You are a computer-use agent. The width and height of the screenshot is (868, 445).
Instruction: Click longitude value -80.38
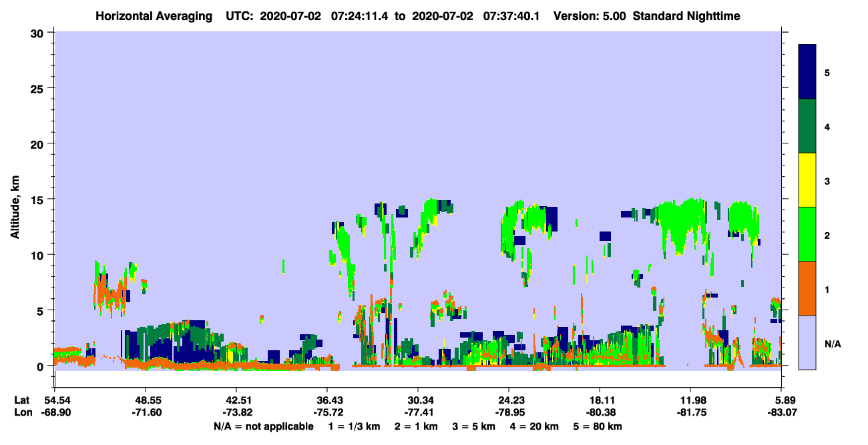click(x=600, y=413)
